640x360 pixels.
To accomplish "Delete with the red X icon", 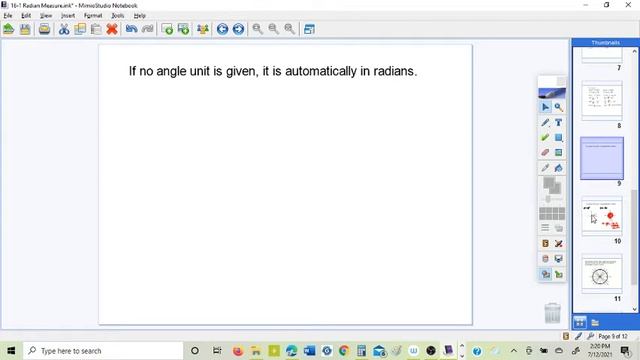I will 112,29.
